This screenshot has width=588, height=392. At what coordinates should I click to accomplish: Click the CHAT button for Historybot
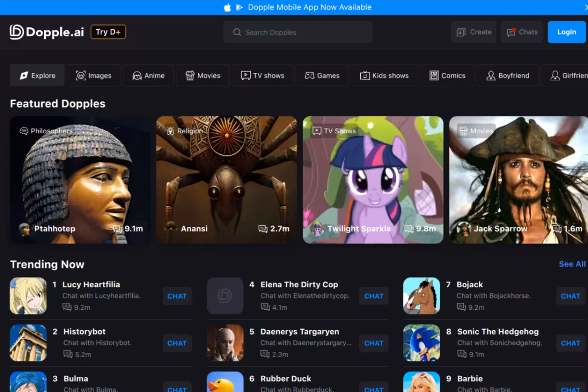177,343
